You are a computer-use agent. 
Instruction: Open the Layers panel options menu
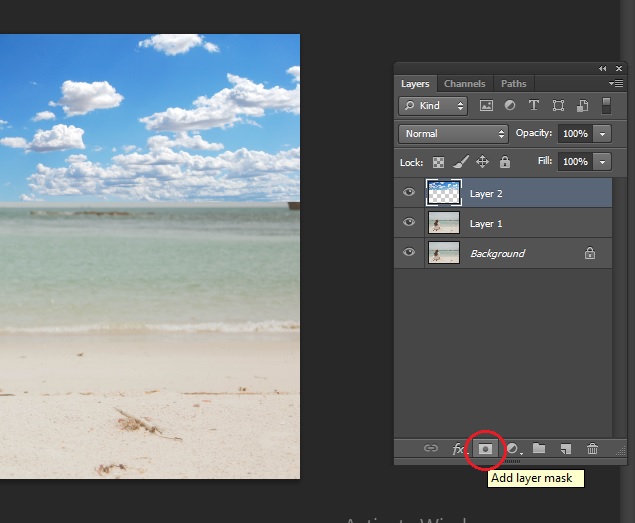tap(617, 84)
